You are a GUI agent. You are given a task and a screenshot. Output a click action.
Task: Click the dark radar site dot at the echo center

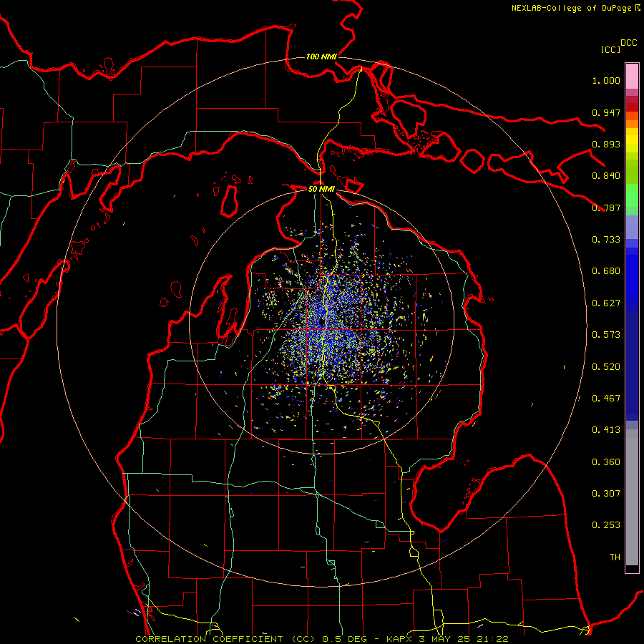pos(321,323)
